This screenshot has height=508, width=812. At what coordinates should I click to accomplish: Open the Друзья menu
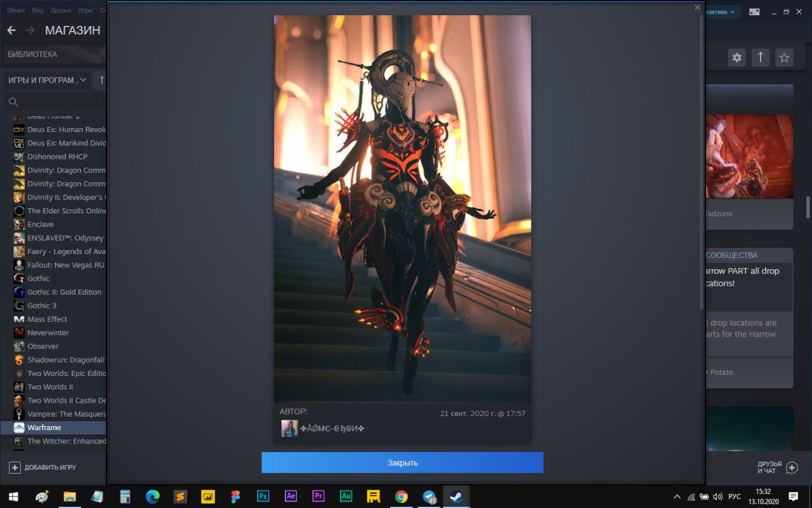coord(62,11)
